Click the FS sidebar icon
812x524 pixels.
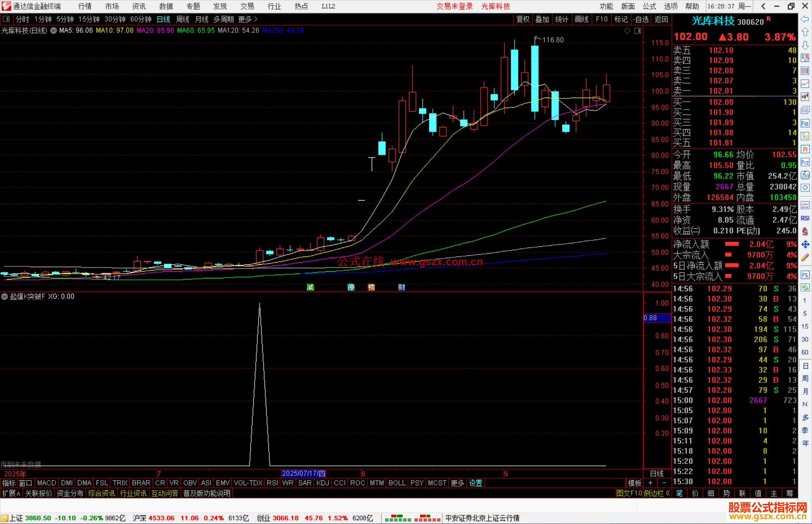point(805,275)
